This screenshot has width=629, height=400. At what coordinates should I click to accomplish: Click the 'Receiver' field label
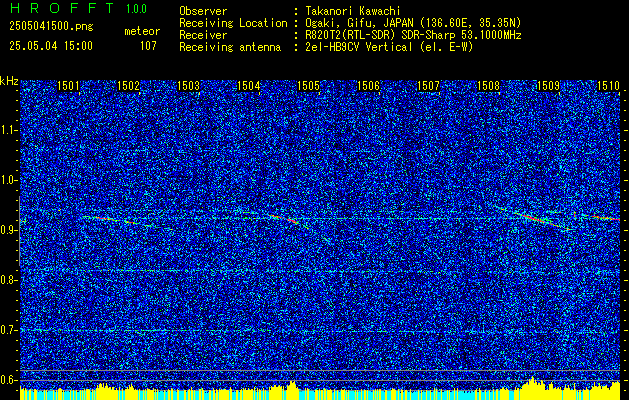(203, 35)
